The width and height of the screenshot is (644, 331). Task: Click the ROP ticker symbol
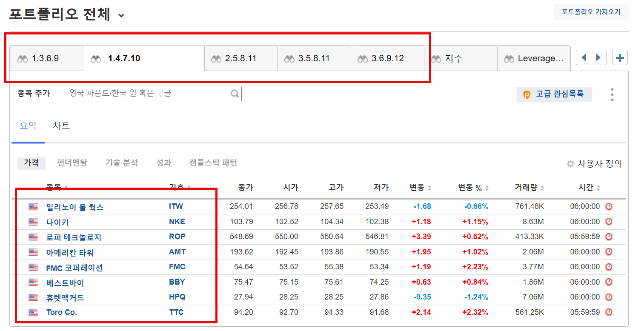click(x=177, y=237)
